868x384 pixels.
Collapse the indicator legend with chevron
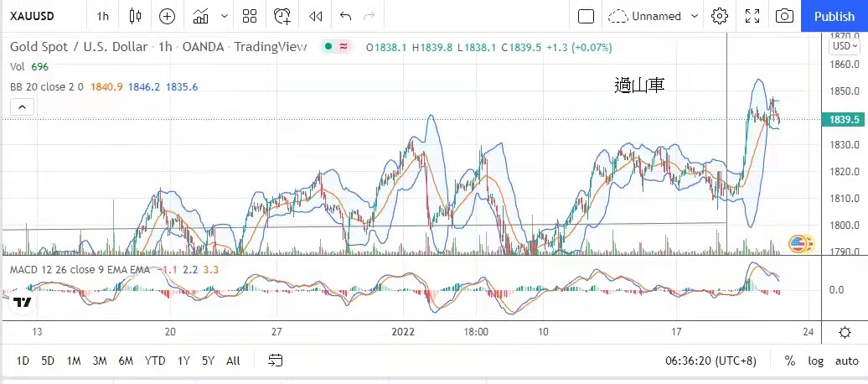[x=23, y=106]
